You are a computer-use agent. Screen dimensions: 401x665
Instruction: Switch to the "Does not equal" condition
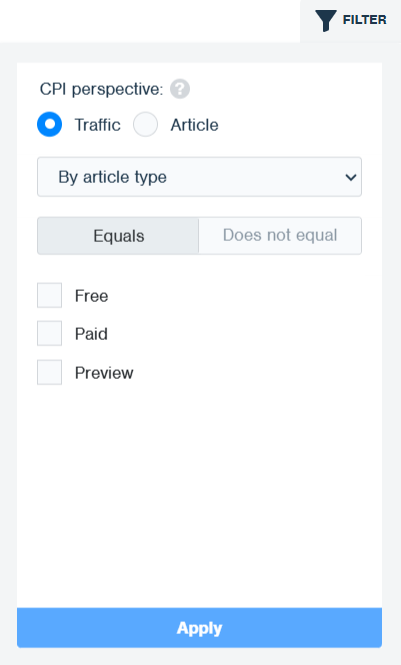click(x=280, y=236)
